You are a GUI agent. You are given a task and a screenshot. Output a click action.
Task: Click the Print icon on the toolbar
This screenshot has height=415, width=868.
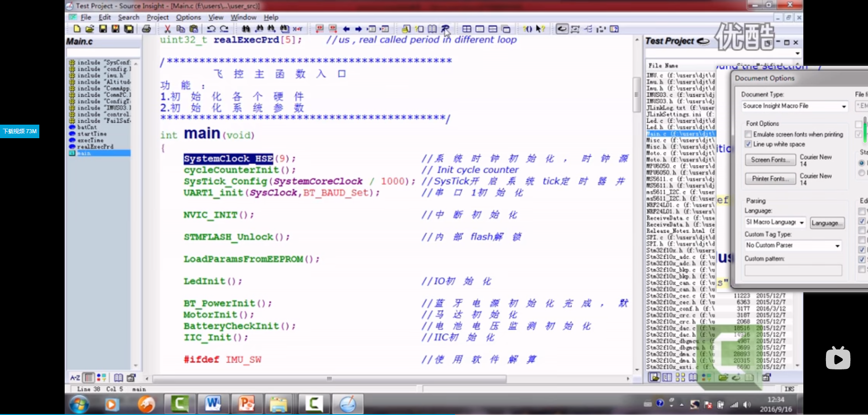(x=146, y=28)
